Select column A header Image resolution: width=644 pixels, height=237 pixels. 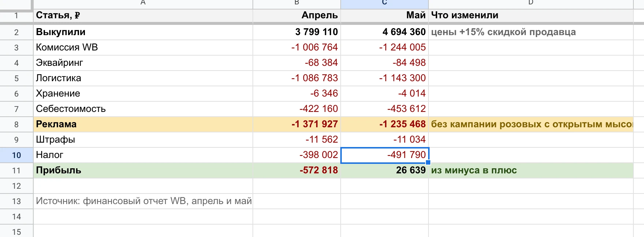143,3
